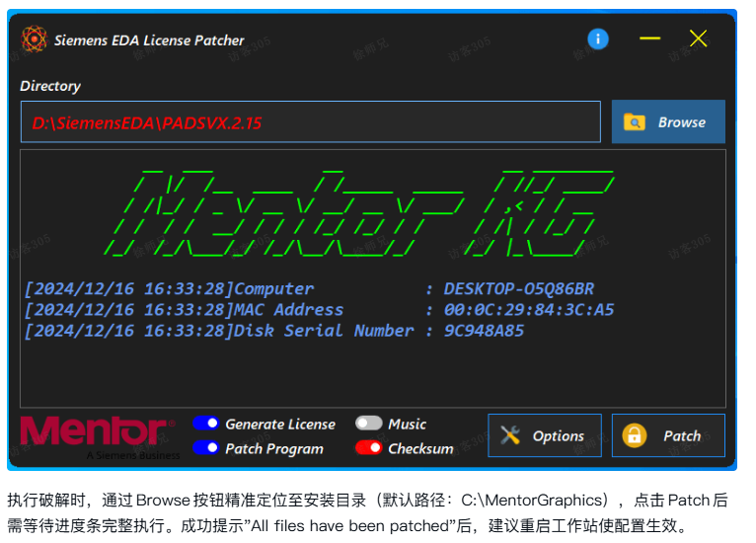Click the Siemens EDA License Patcher title
Screen dimensions: 756x543
click(x=149, y=40)
